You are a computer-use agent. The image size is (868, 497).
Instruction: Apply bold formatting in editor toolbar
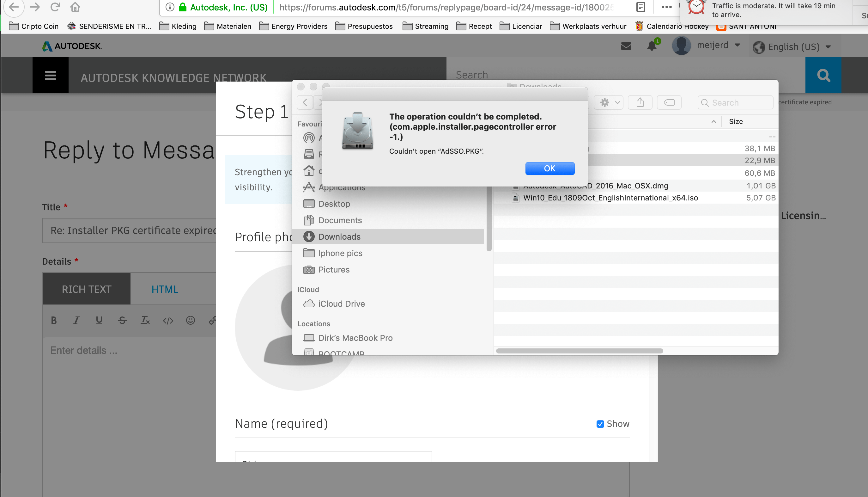[53, 320]
